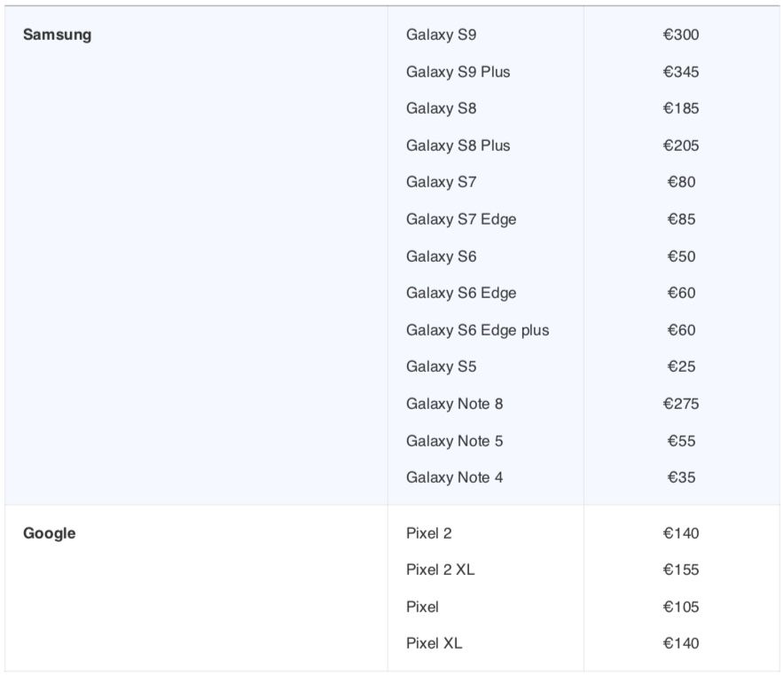Select the Galaxy S5 model

coord(441,366)
